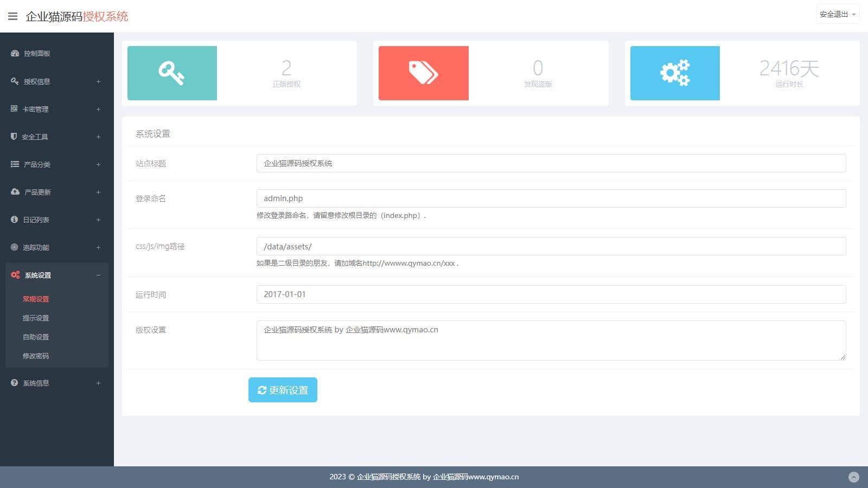Focus the 版权设置 text area
Viewport: 868px width, 488px height.
551,341
